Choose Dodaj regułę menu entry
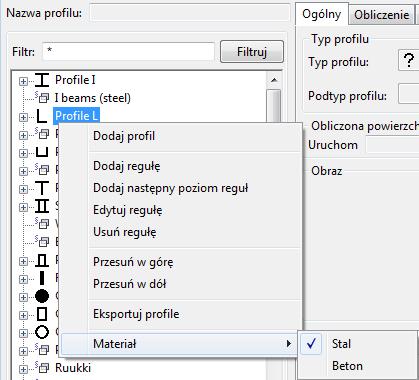Viewport: 419px width, 380px height. click(x=181, y=166)
